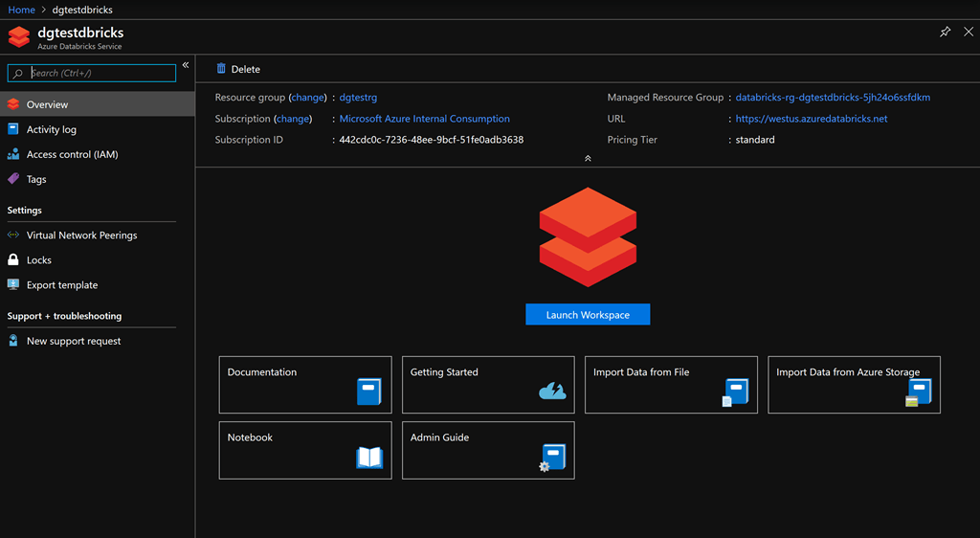Open Microsoft Azure Internal Consumption subscription
Viewport: 980px width, 538px height.
[x=424, y=119]
